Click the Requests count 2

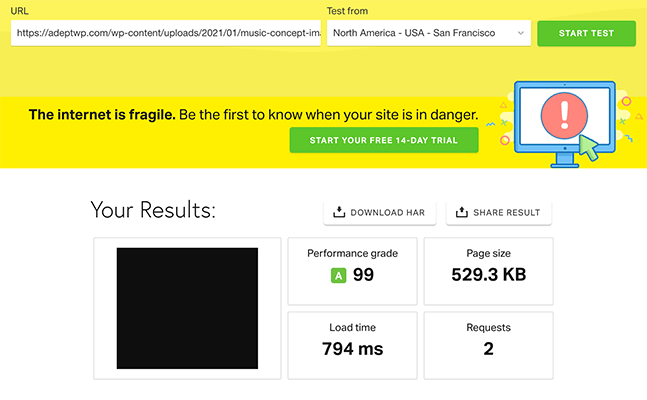coord(488,349)
